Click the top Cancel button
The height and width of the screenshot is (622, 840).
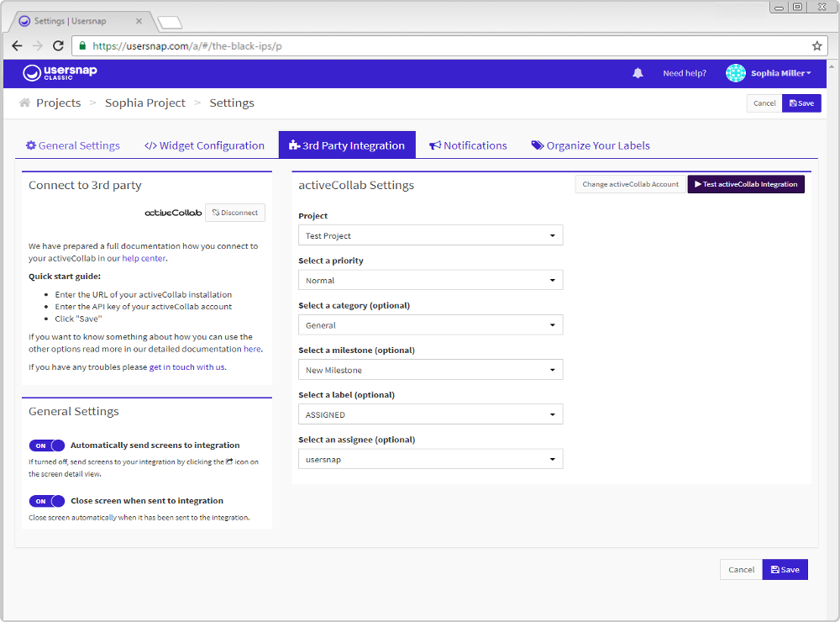click(x=764, y=103)
